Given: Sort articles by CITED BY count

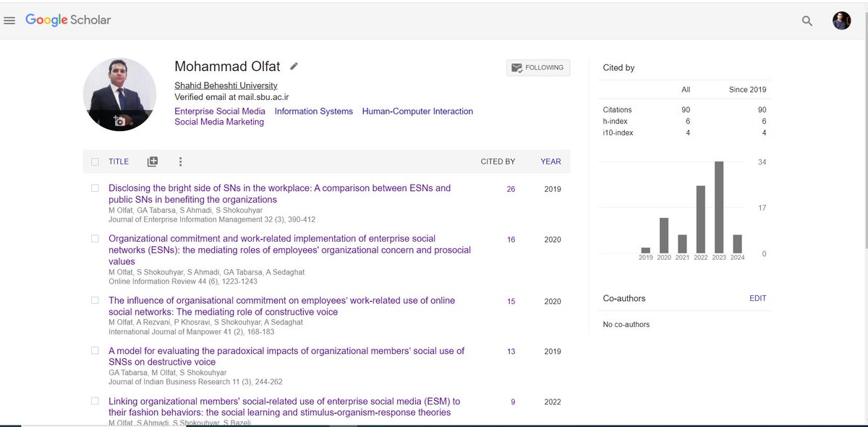Looking at the screenshot, I should (x=498, y=161).
